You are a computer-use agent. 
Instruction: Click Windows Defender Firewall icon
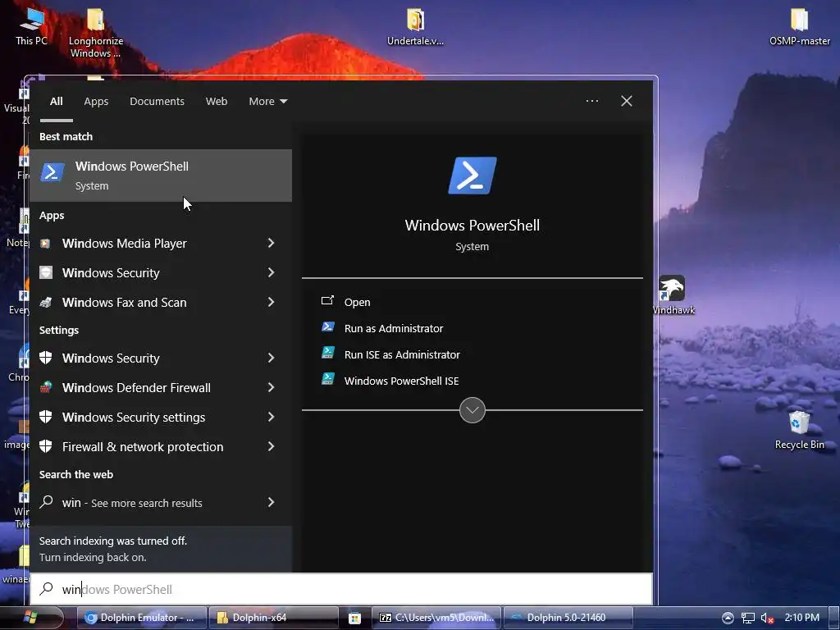point(46,387)
